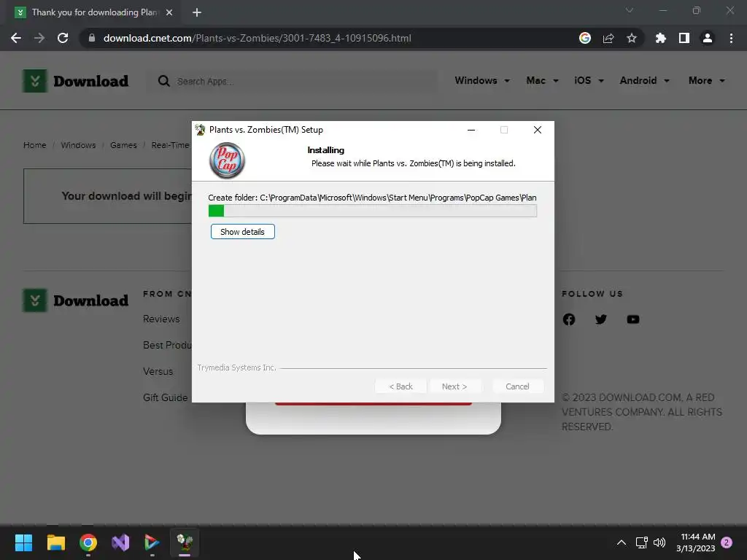
Task: Close the Plants vs. Zombies Setup window
Action: pyautogui.click(x=538, y=130)
